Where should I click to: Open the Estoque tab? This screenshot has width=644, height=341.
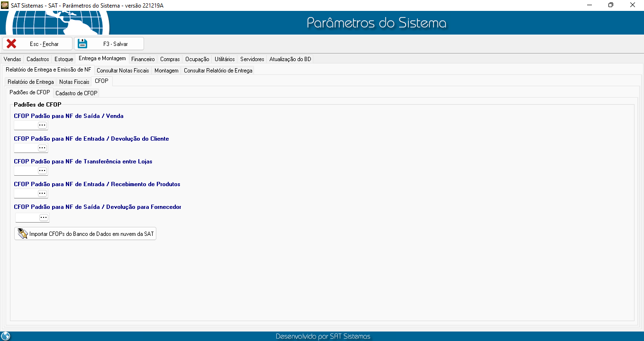63,59
